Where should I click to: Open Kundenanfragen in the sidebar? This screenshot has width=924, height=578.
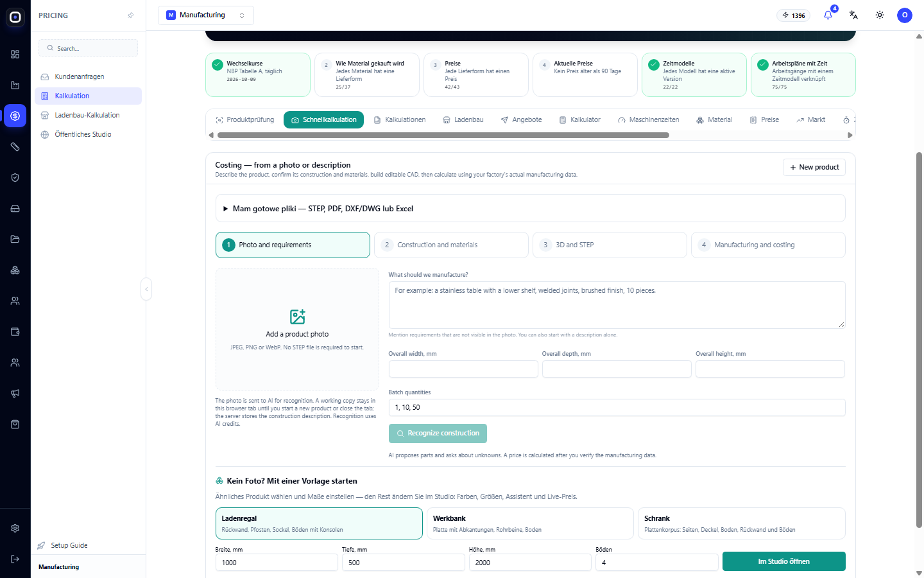[88, 76]
